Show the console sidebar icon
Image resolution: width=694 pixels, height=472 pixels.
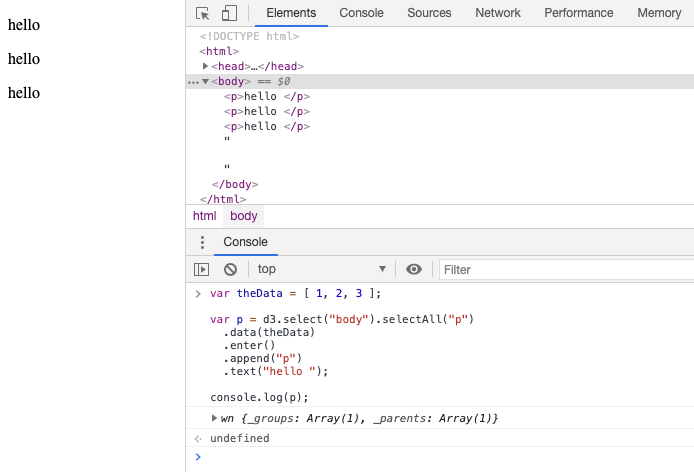coord(201,269)
